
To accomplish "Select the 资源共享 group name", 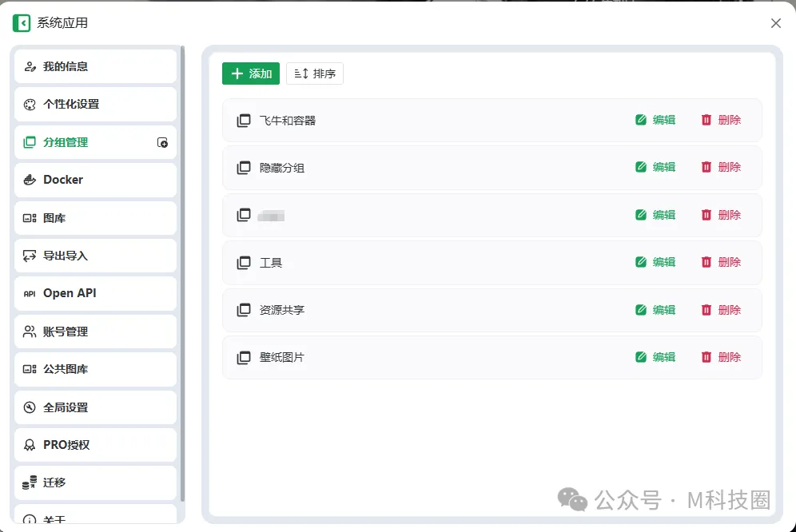I will (x=282, y=310).
